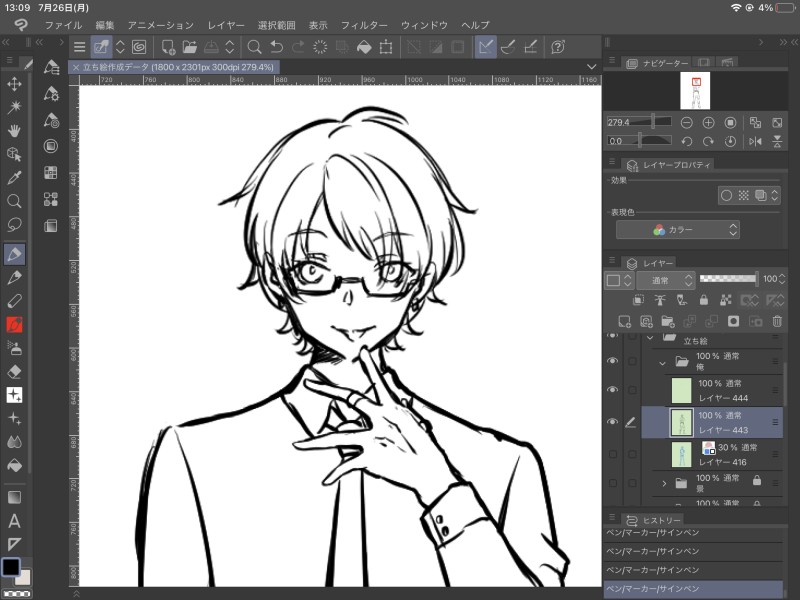Click the create layer mask icon
Screen dimensions: 800x600
tap(733, 321)
